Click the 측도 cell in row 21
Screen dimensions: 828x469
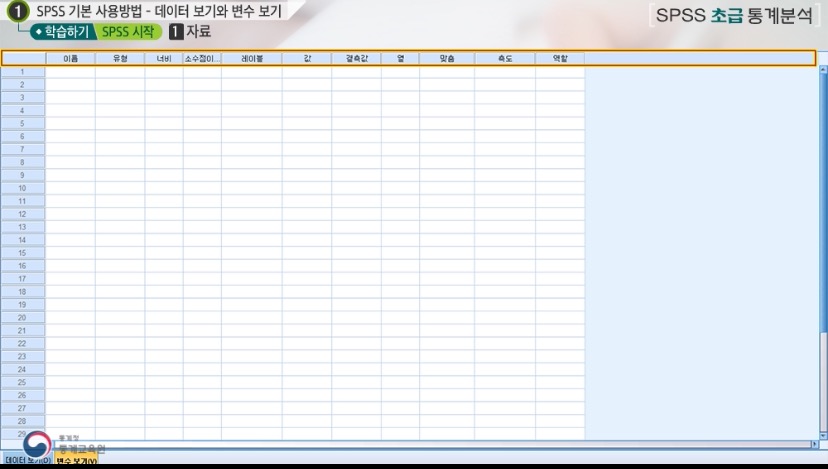pyautogui.click(x=505, y=330)
